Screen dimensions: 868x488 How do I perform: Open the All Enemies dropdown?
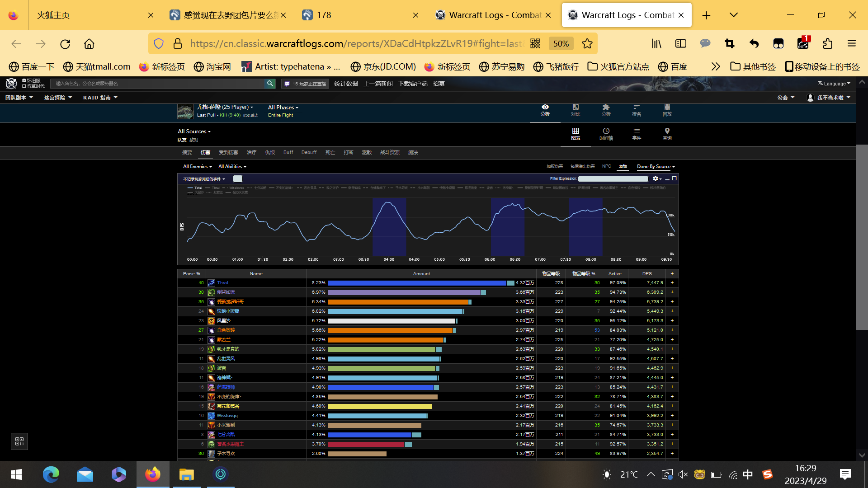[x=197, y=166]
